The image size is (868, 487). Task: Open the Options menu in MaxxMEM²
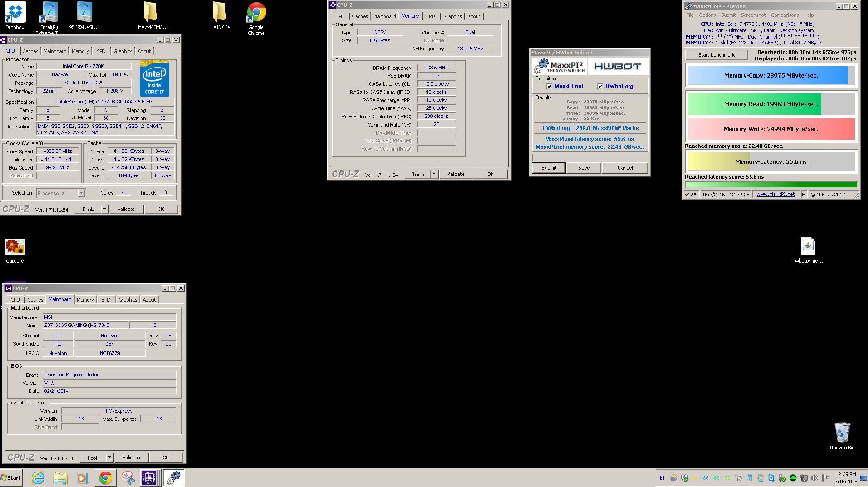(x=707, y=15)
